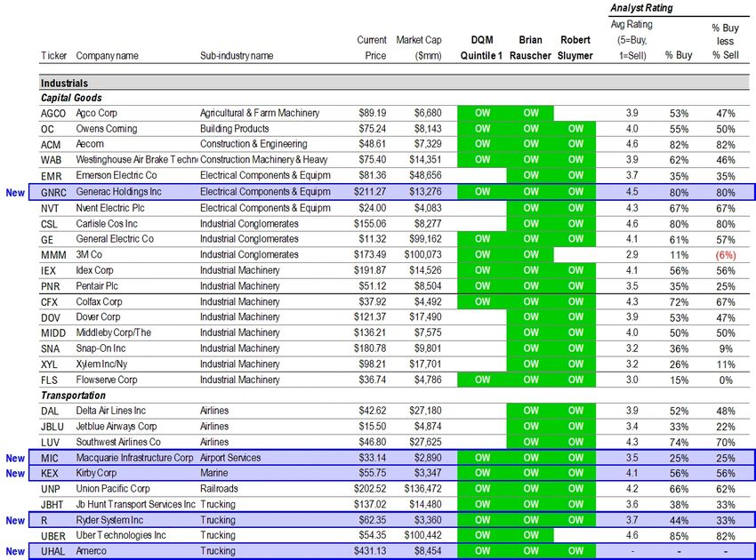Screen dimensions: 756x560
Task: Click the GNRC ticker in highlighted row
Action: coord(53,192)
